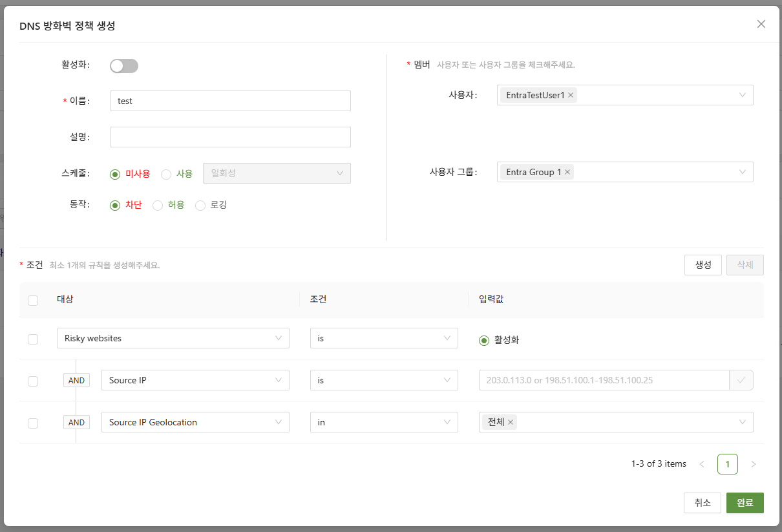Click the 취소 button
The image size is (782, 532).
702,503
